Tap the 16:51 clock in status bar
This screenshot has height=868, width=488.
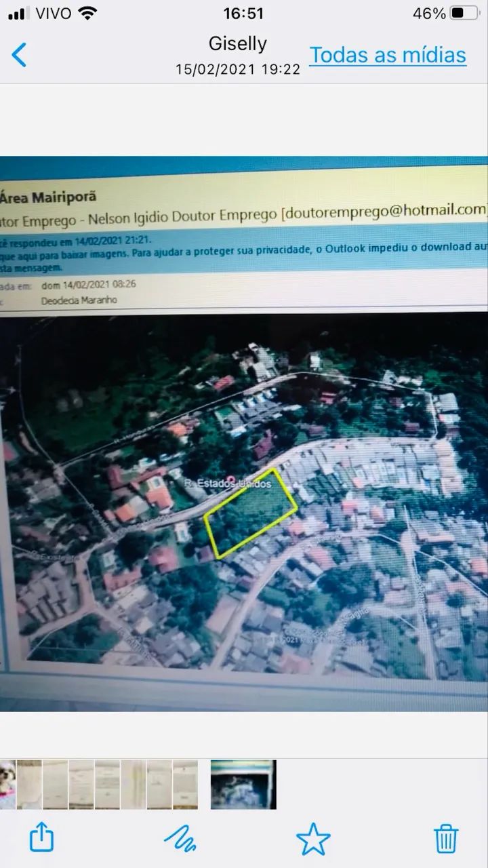point(243,13)
